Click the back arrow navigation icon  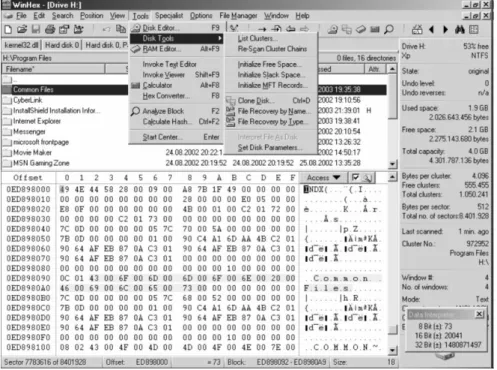tap(431, 30)
